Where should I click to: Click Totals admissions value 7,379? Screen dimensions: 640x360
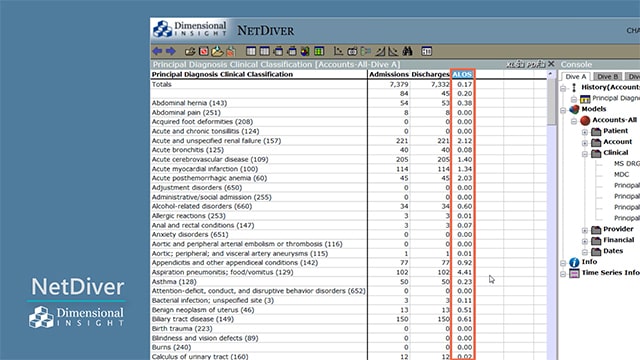point(399,84)
